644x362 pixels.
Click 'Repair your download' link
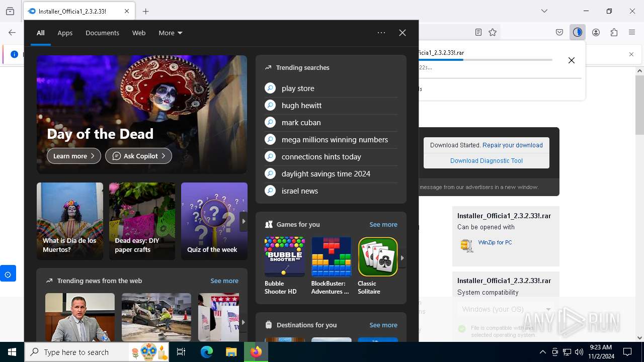coord(512,145)
